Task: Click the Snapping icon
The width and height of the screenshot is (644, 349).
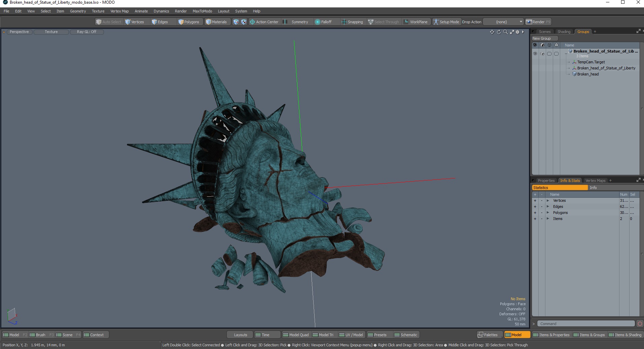Action: tap(344, 22)
